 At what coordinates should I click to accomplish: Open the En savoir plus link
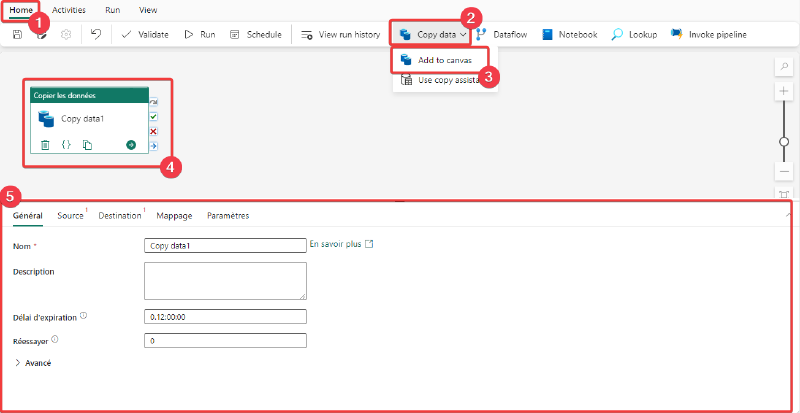tap(341, 244)
